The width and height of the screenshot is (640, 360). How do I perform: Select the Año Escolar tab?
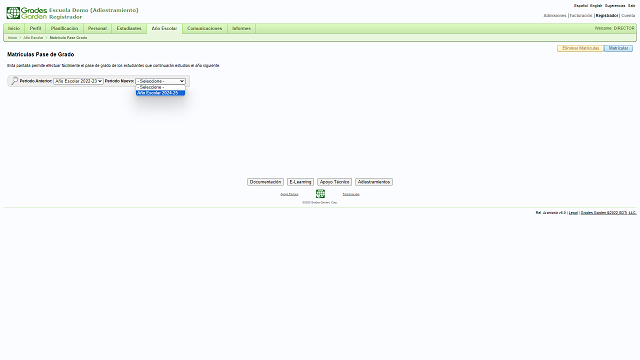click(164, 29)
